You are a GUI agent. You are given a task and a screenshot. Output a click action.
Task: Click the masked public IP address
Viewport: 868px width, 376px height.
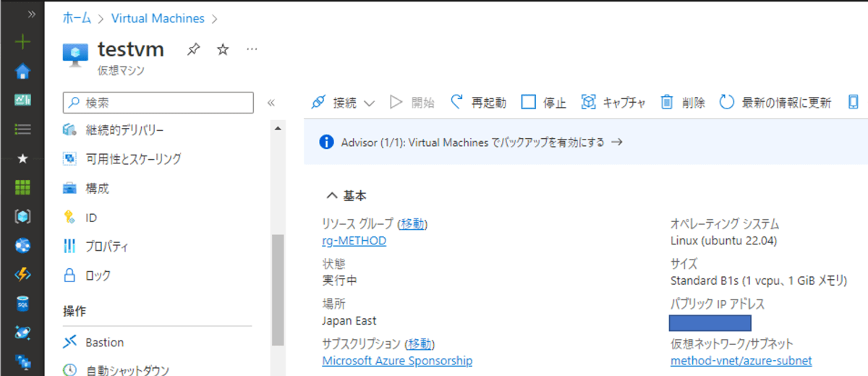click(x=710, y=323)
